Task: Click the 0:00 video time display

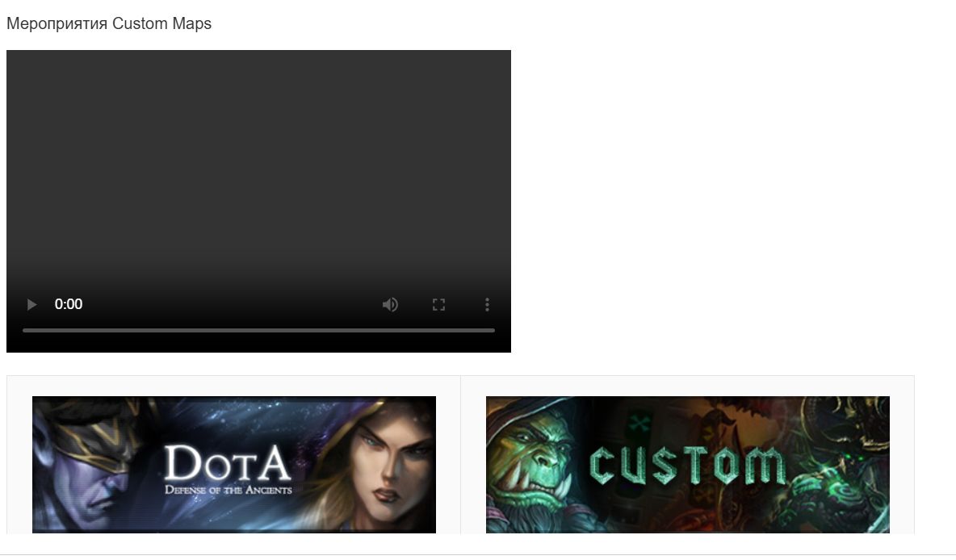Action: 69,305
